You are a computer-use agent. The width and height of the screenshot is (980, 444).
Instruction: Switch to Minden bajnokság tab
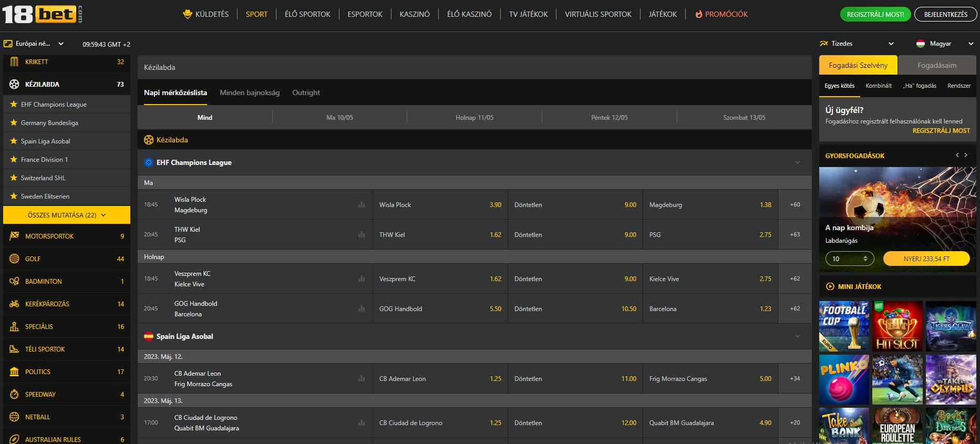click(250, 92)
